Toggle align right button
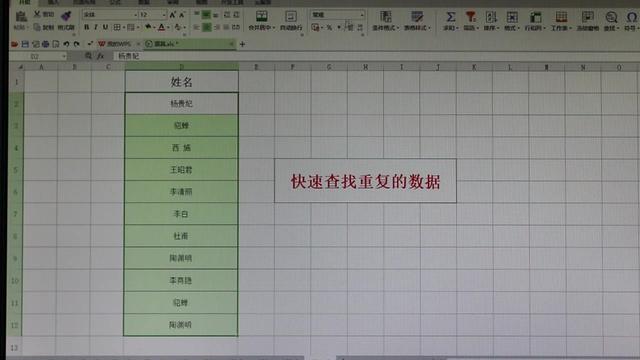 217,27
